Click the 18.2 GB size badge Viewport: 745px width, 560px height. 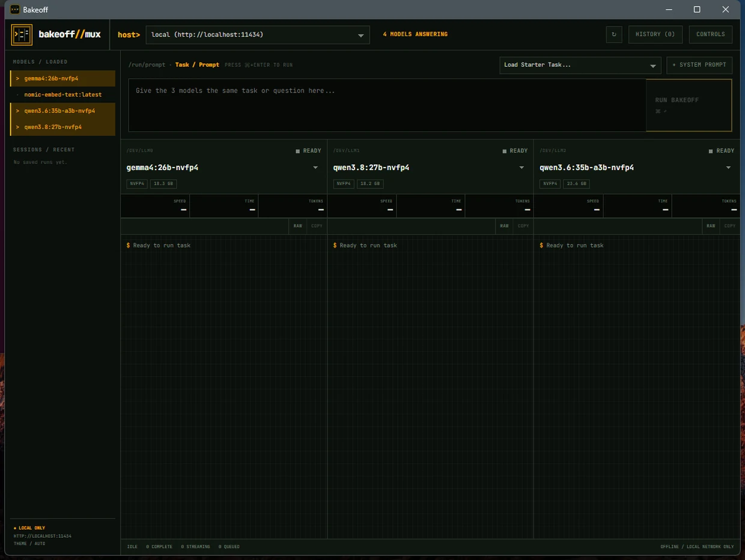coord(371,184)
